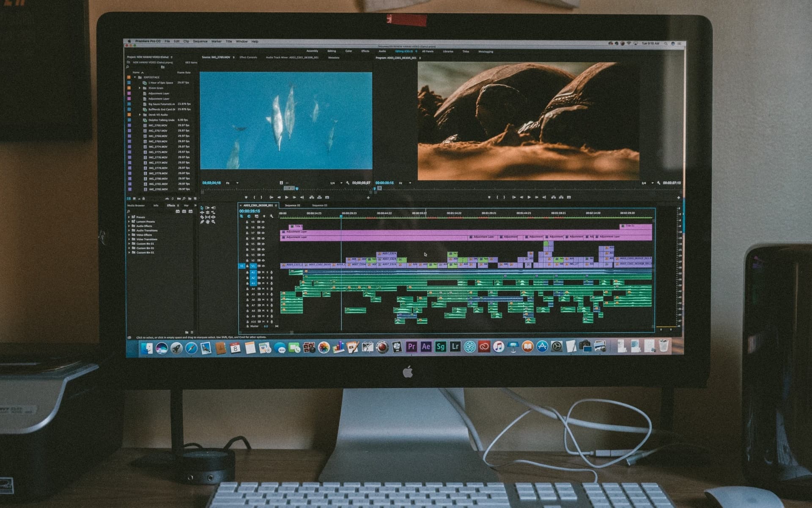The width and height of the screenshot is (812, 508).
Task: Expand the 35mm Grain item
Action: pyautogui.click(x=140, y=88)
